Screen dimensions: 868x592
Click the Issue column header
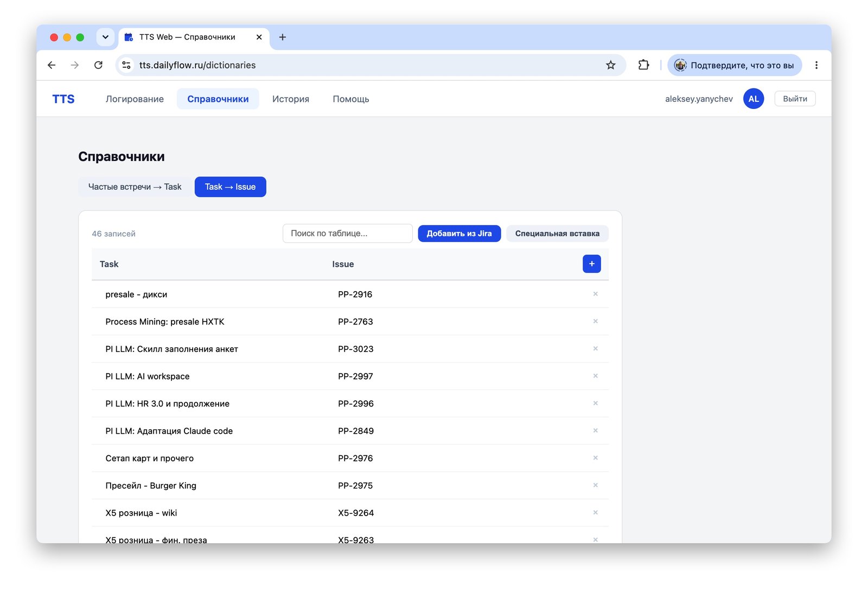(343, 264)
